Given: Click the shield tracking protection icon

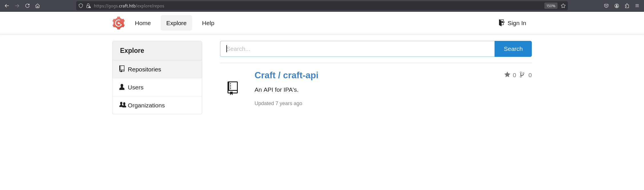Looking at the screenshot, I should point(81,6).
